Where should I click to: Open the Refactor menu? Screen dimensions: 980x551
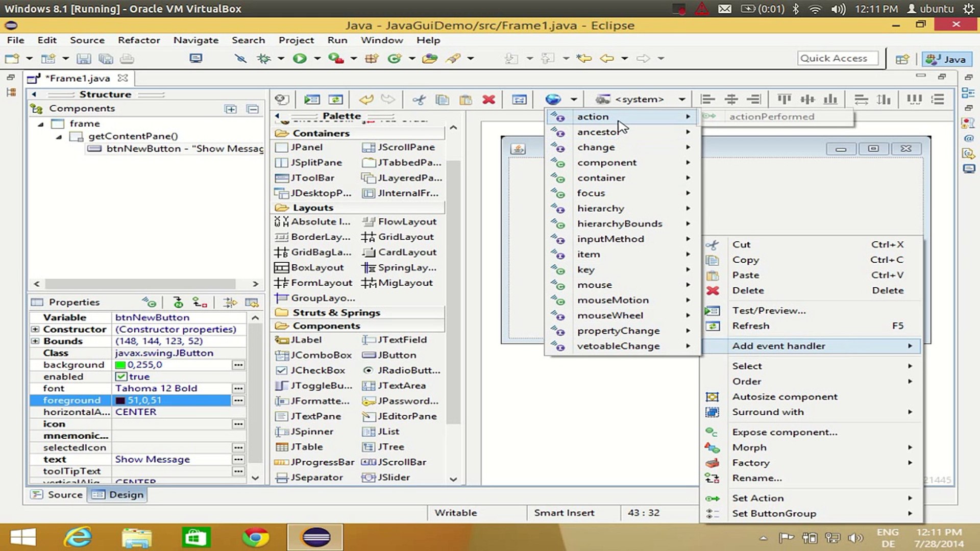(x=139, y=40)
